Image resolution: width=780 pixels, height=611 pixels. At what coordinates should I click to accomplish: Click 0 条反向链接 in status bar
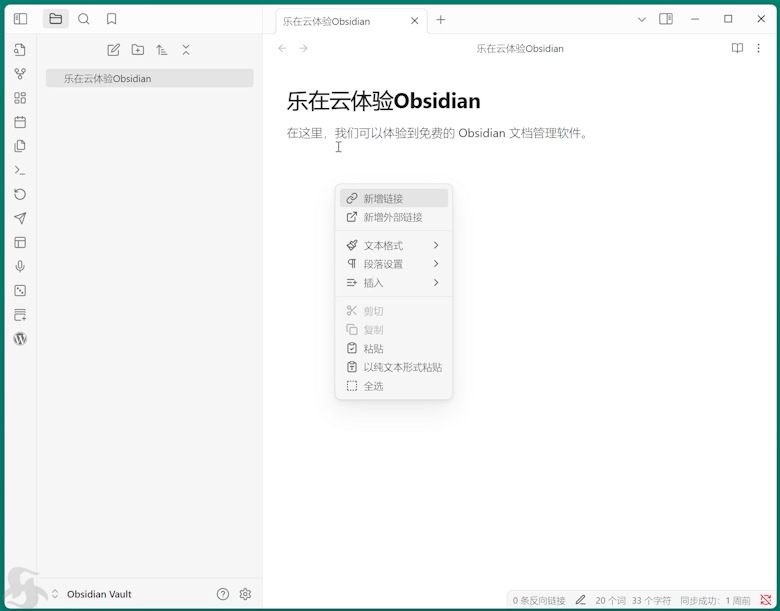tap(539, 601)
